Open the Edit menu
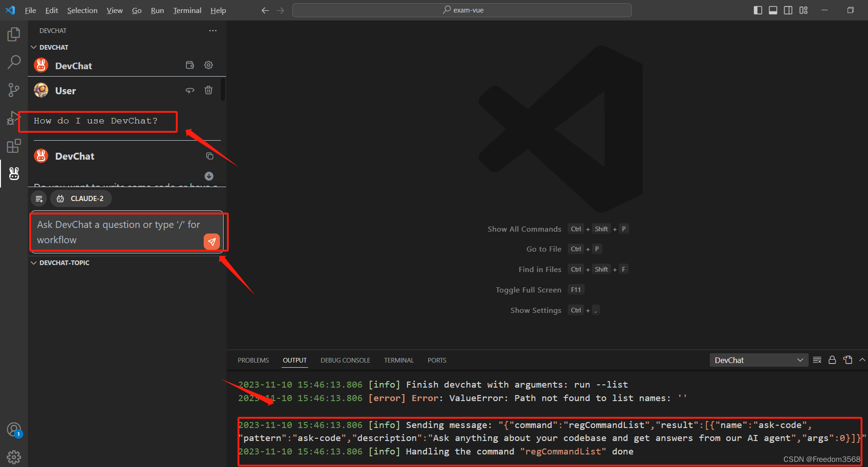 (51, 10)
